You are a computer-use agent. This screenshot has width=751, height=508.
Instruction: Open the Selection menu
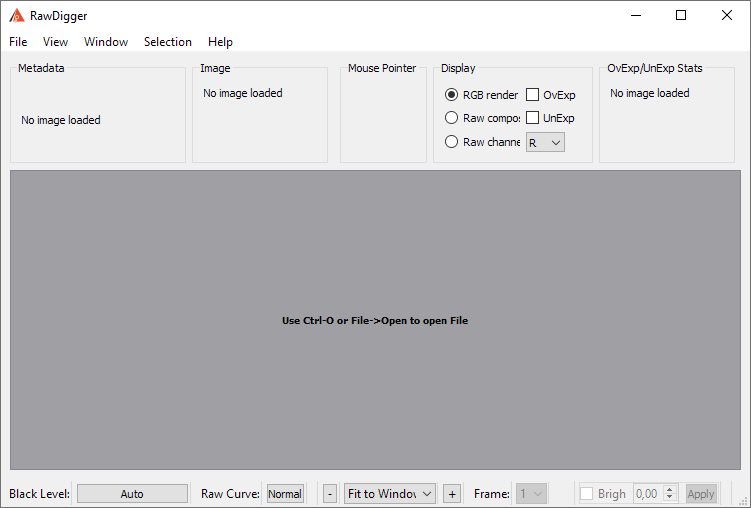coord(168,42)
